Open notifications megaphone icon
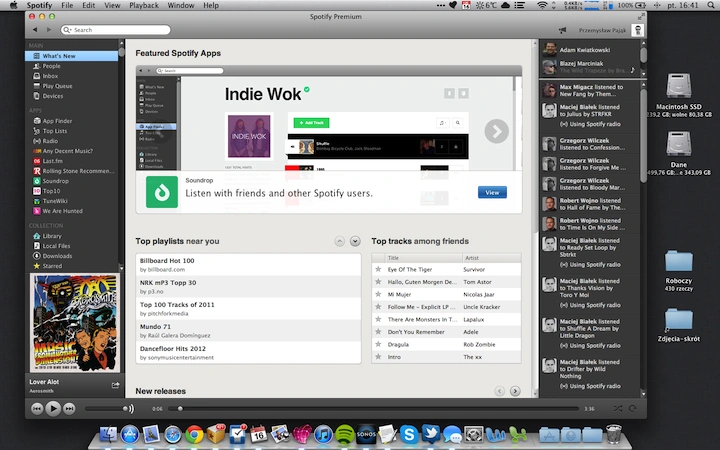 pyautogui.click(x=562, y=30)
